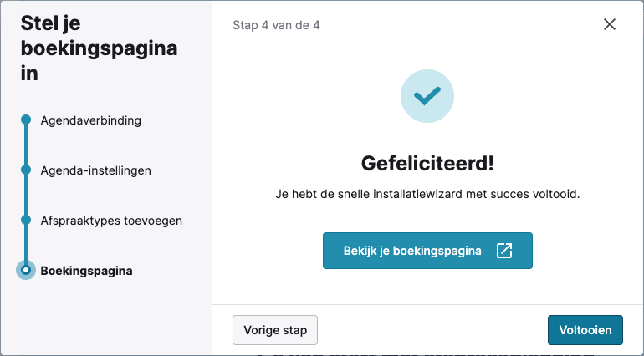Select the Agenda-instellingen step label
The image size is (644, 356).
point(95,170)
